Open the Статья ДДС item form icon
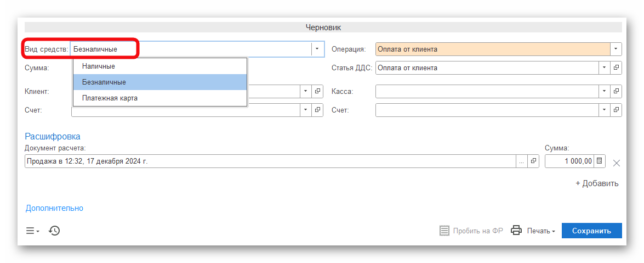 [617, 68]
